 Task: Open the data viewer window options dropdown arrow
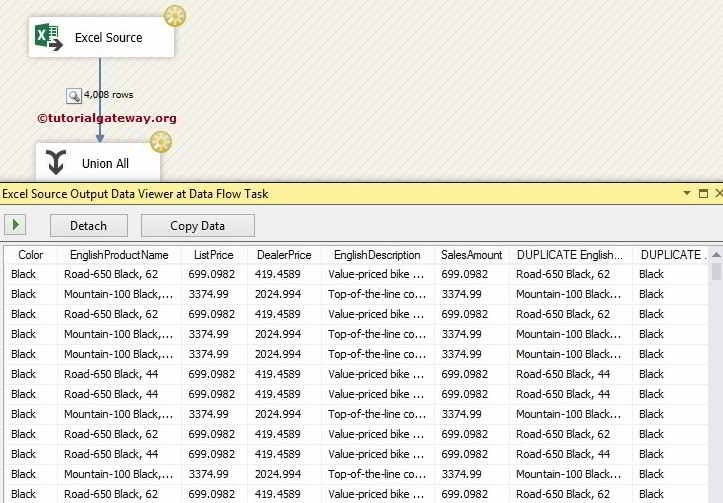click(687, 193)
